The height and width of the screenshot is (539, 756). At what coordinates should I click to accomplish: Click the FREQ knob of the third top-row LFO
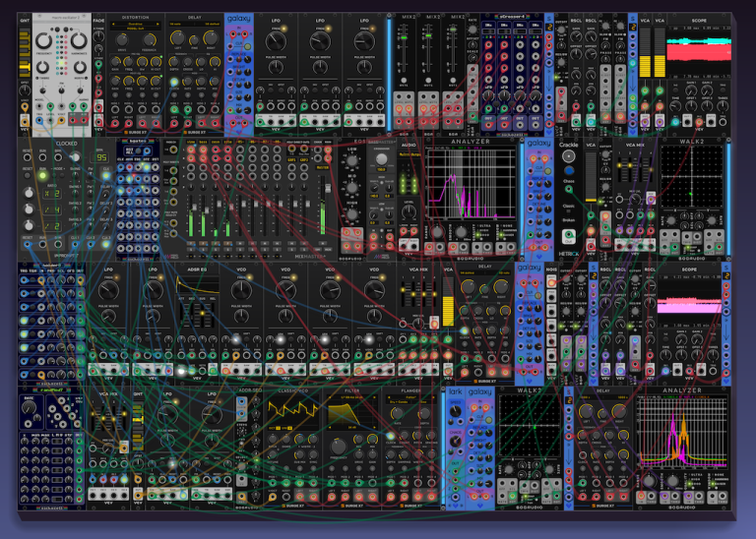click(x=364, y=41)
